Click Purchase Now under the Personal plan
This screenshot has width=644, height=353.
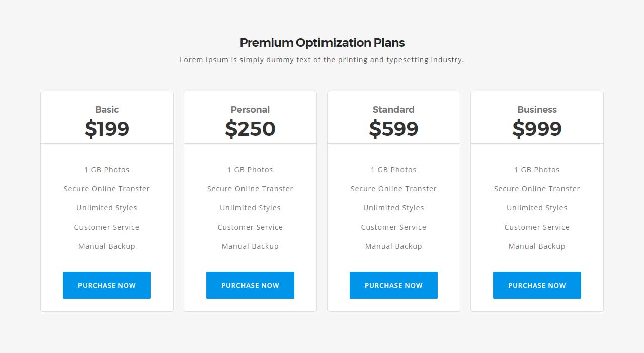(x=250, y=285)
